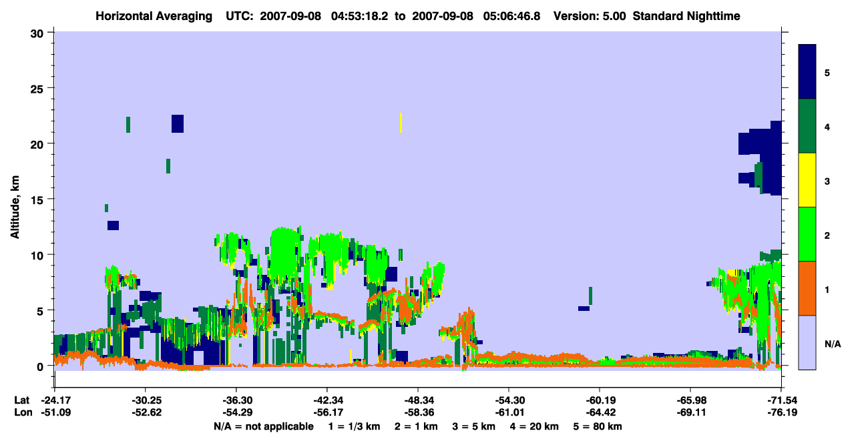868x445 pixels.
Task: Click the 30 altitude tick label
Action: 39,33
